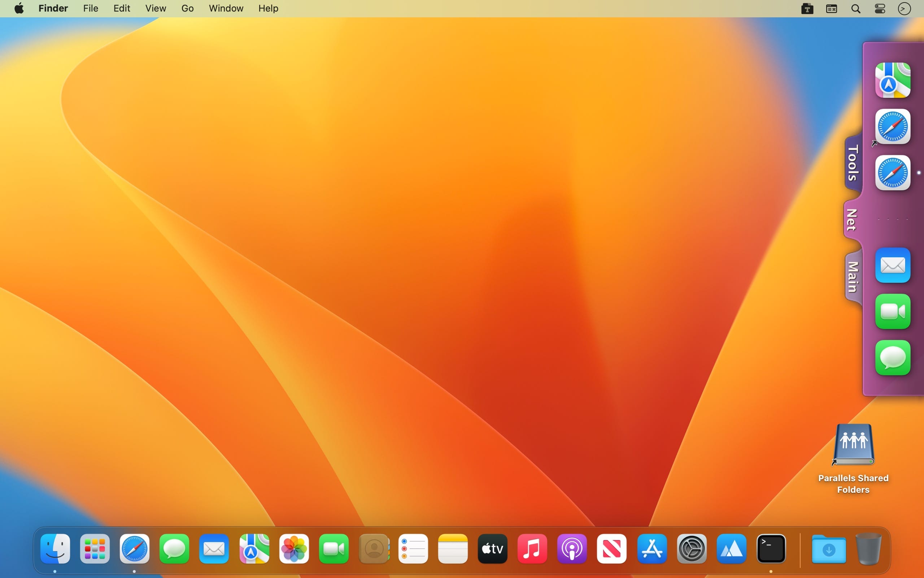
Task: Select the Net tab of the side launcher
Action: point(852,220)
